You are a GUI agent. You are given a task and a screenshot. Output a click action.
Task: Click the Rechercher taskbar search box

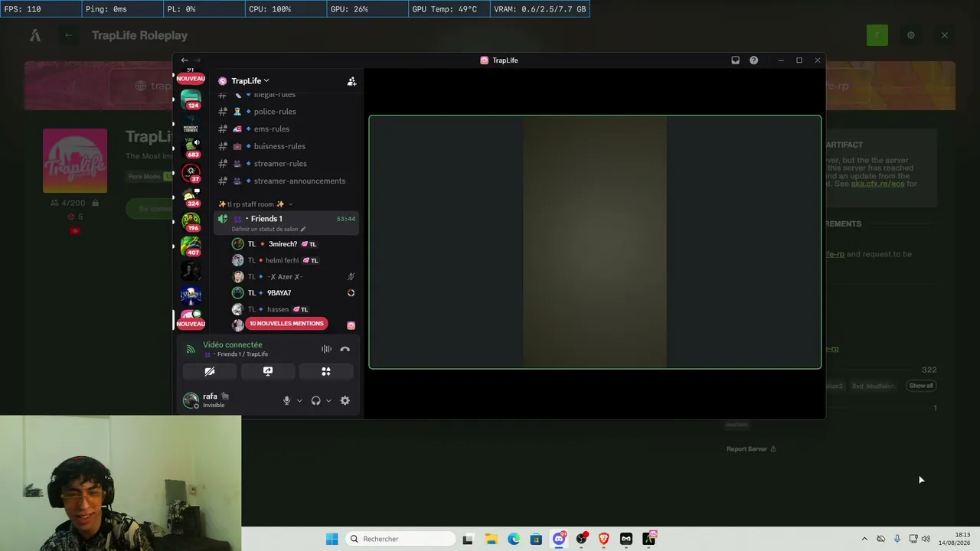point(400,539)
